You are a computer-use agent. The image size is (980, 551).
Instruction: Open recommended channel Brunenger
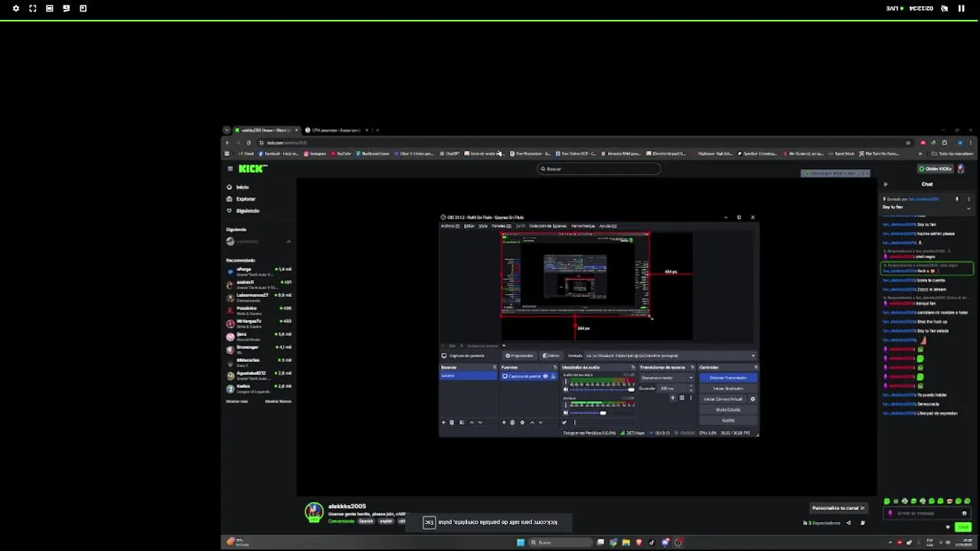(x=259, y=349)
